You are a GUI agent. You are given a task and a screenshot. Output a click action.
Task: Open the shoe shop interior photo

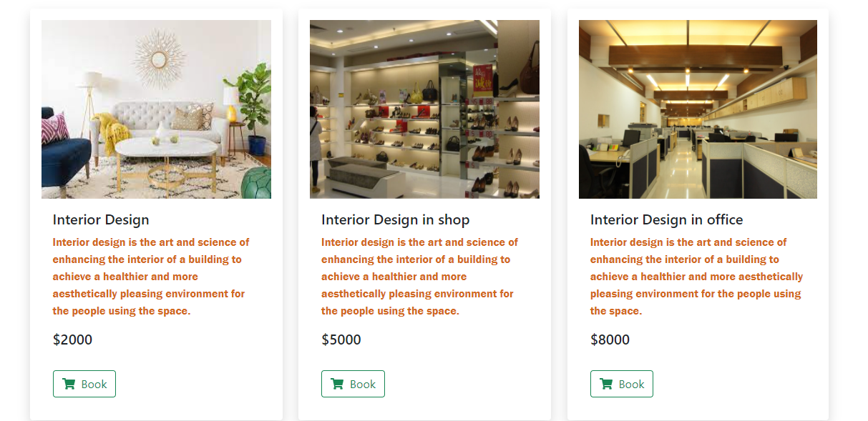coord(424,109)
